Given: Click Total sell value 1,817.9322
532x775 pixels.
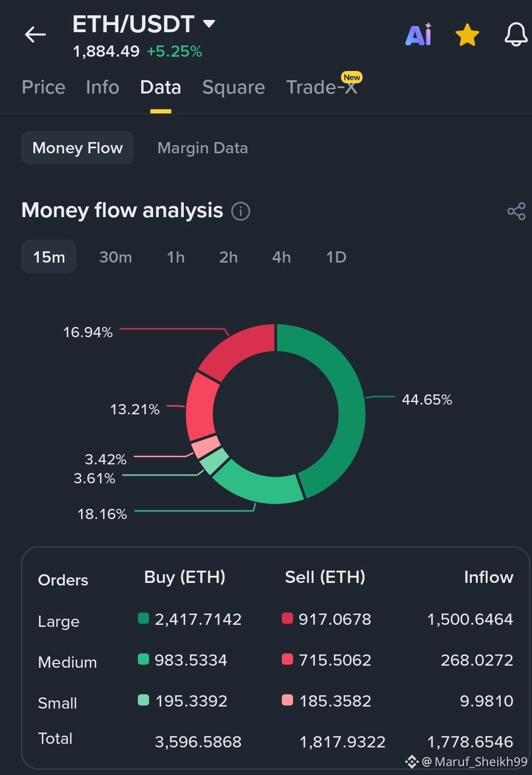Looking at the screenshot, I should pos(342,742).
